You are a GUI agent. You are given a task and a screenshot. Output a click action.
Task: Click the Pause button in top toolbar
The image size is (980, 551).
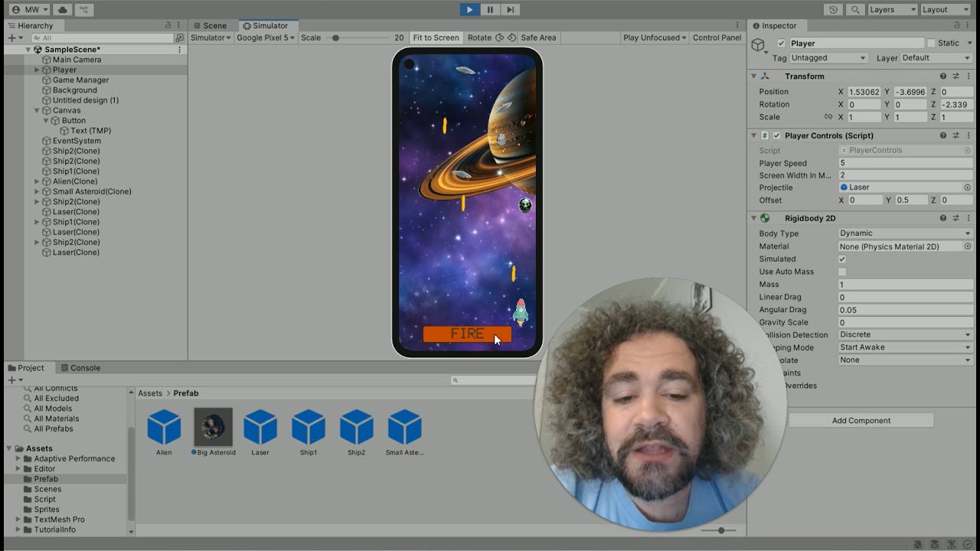point(490,9)
